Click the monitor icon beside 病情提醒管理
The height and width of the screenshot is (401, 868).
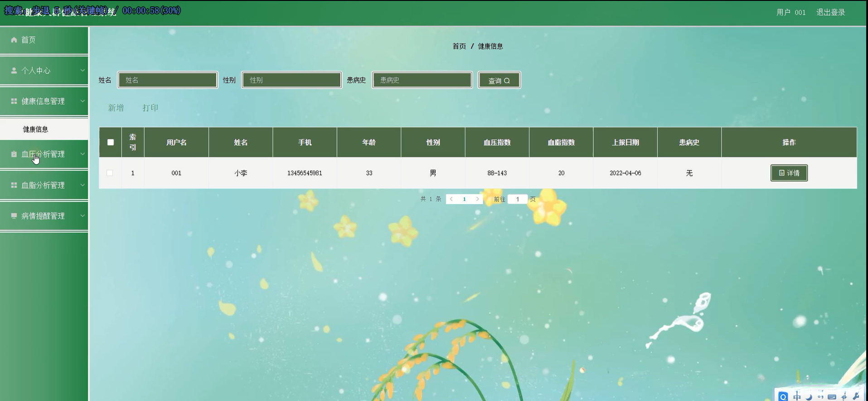(14, 216)
